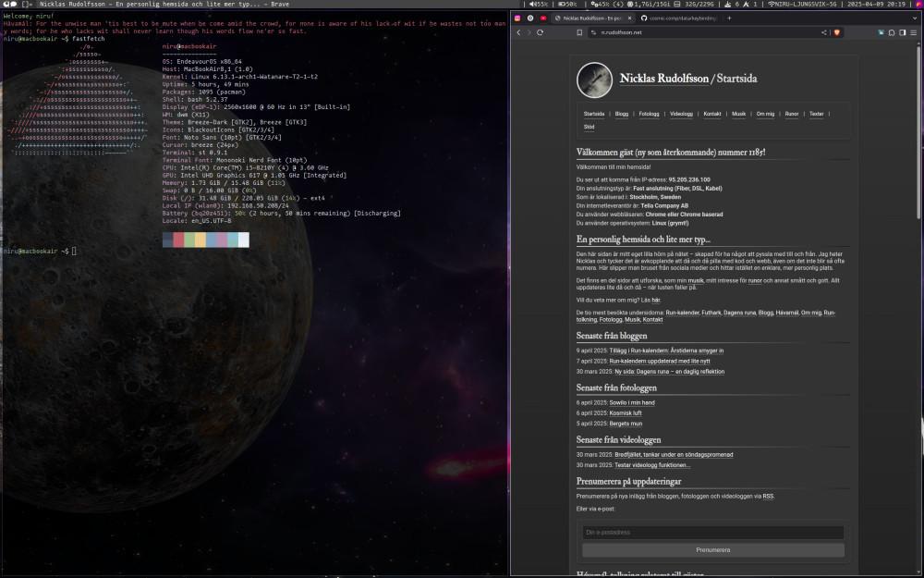Click the CPU 45% indicator in the status bar
The height and width of the screenshot is (578, 924).
pyautogui.click(x=608, y=4)
